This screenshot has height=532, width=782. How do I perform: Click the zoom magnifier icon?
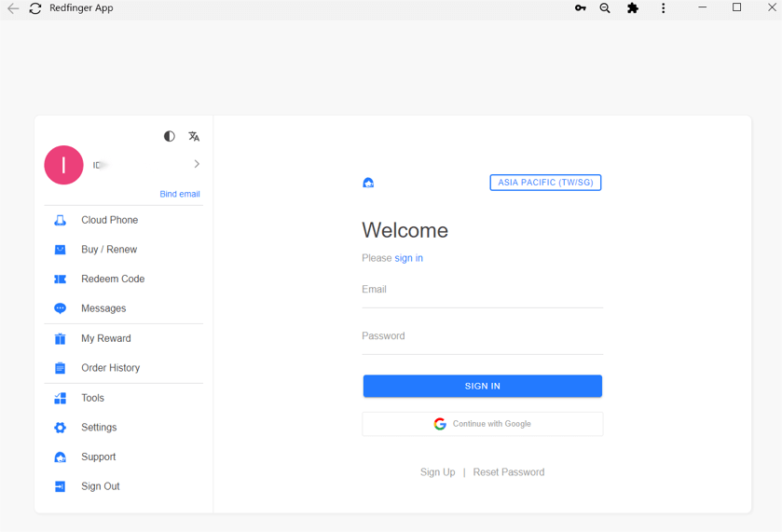[x=605, y=8]
